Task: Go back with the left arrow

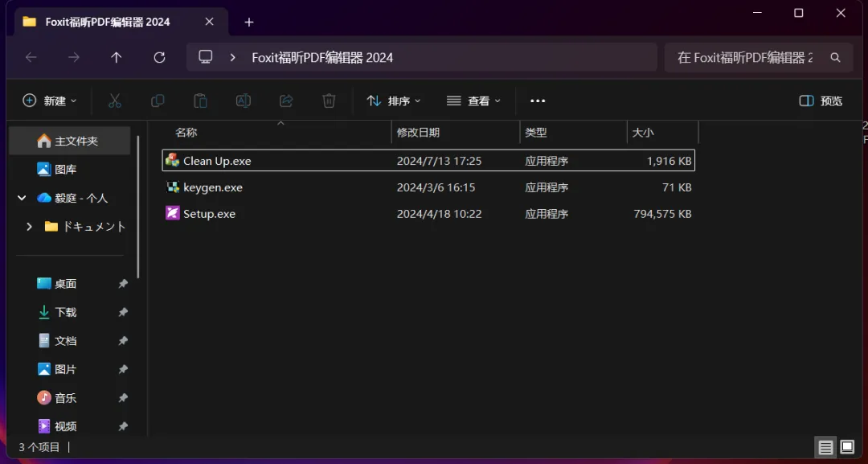Action: (31, 58)
